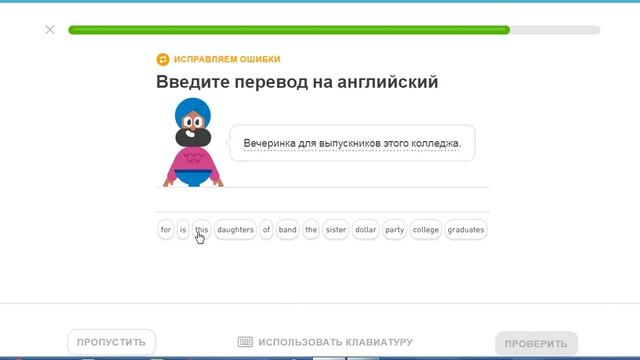The width and height of the screenshot is (640, 360).
Task: Click the Duolingo character with blue turban
Action: click(193, 142)
